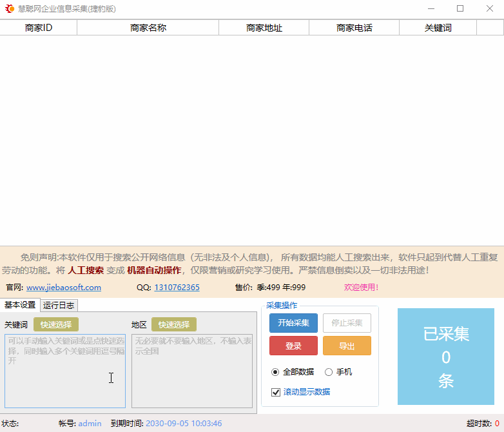
Task: Click the 停止采集 button
Action: coord(347,323)
